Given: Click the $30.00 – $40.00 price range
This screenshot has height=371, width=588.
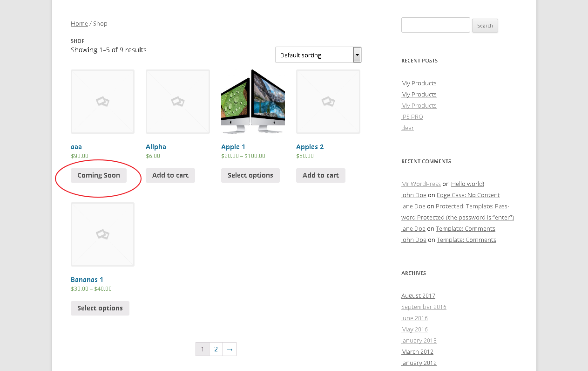Looking at the screenshot, I should point(91,289).
